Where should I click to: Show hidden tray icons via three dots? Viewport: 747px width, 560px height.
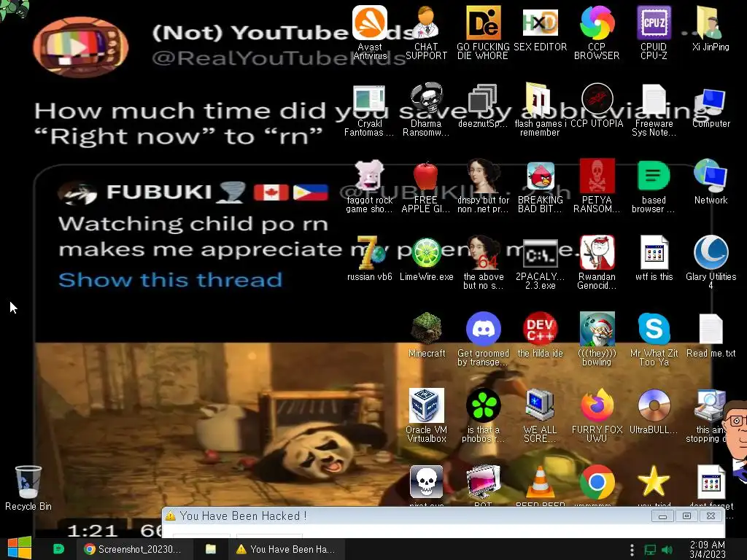[632, 550]
